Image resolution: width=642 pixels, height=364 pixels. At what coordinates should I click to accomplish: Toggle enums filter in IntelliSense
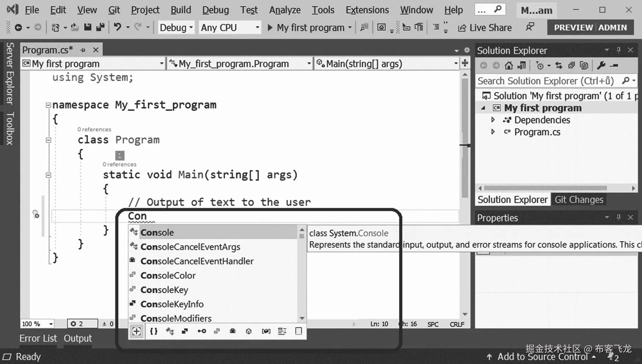pos(217,331)
